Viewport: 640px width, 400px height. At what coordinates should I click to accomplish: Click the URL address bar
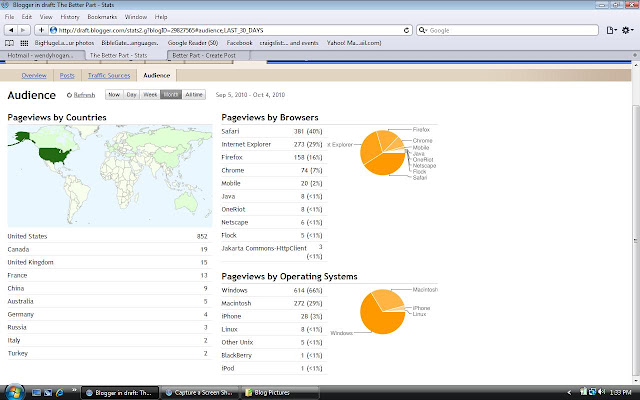(229, 30)
